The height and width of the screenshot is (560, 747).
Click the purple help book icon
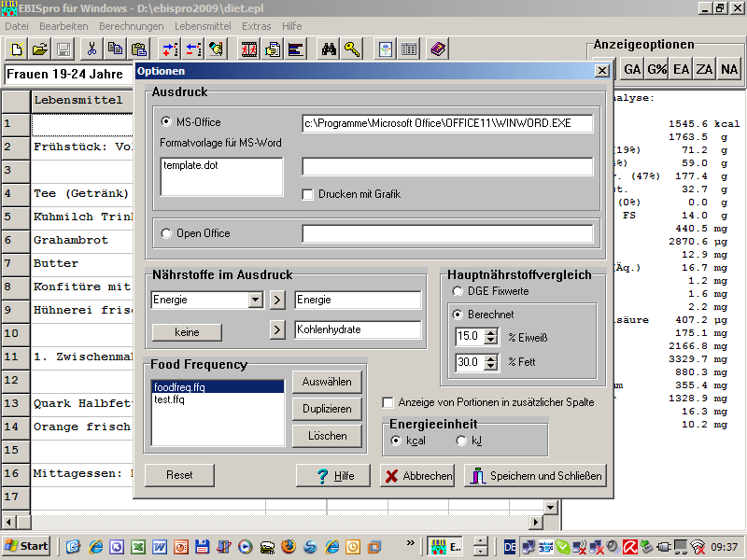pos(439,49)
